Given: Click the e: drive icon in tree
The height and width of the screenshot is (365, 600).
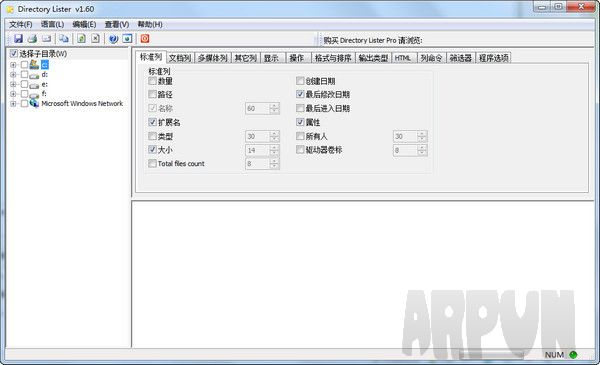Looking at the screenshot, I should coord(34,85).
